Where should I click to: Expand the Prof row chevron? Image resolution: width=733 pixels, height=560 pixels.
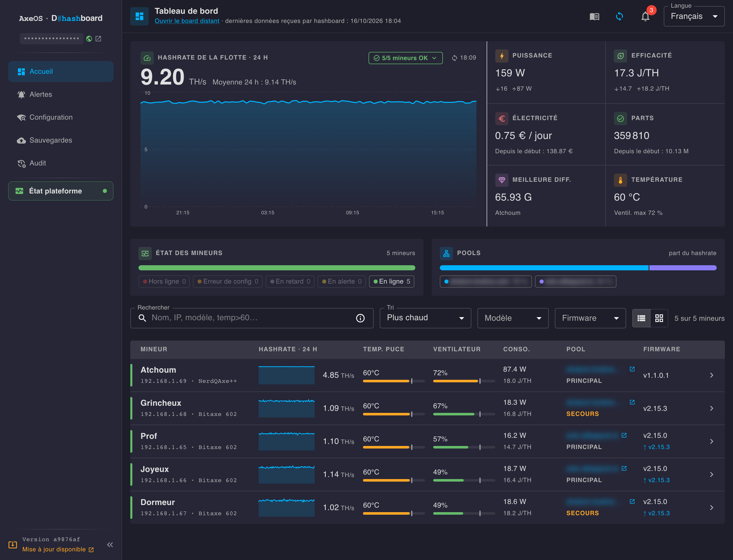(x=712, y=441)
